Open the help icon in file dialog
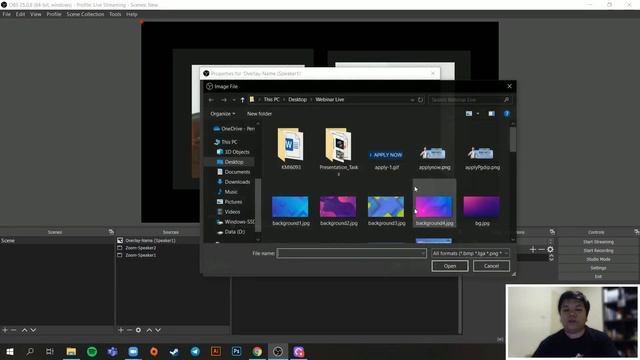 click(507, 114)
